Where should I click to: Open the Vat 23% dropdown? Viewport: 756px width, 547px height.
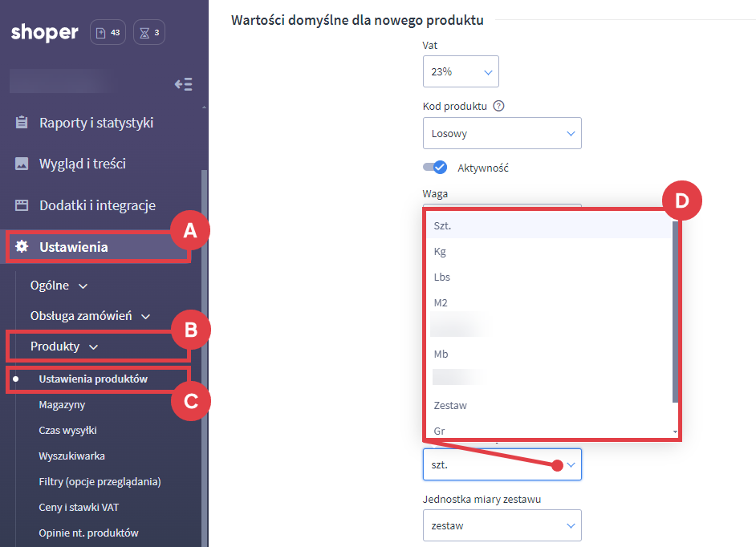[x=461, y=71]
